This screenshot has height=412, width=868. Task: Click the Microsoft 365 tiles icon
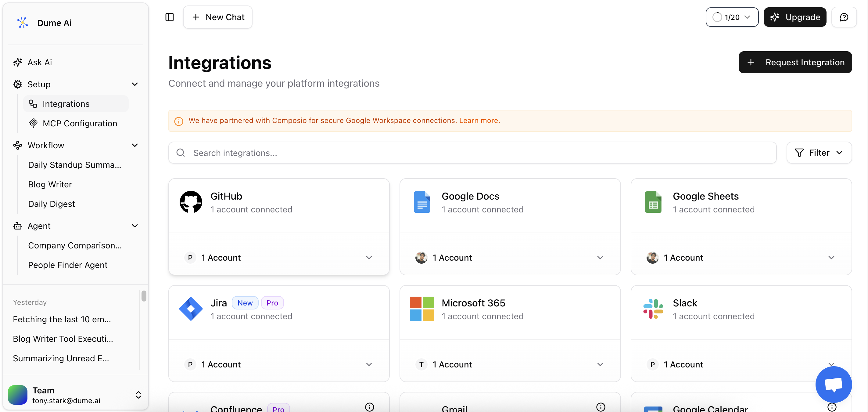click(x=421, y=308)
